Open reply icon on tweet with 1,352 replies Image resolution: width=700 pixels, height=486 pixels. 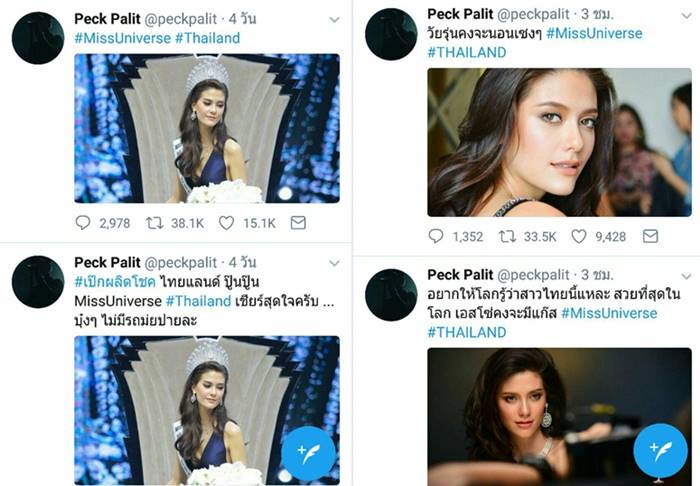[435, 237]
